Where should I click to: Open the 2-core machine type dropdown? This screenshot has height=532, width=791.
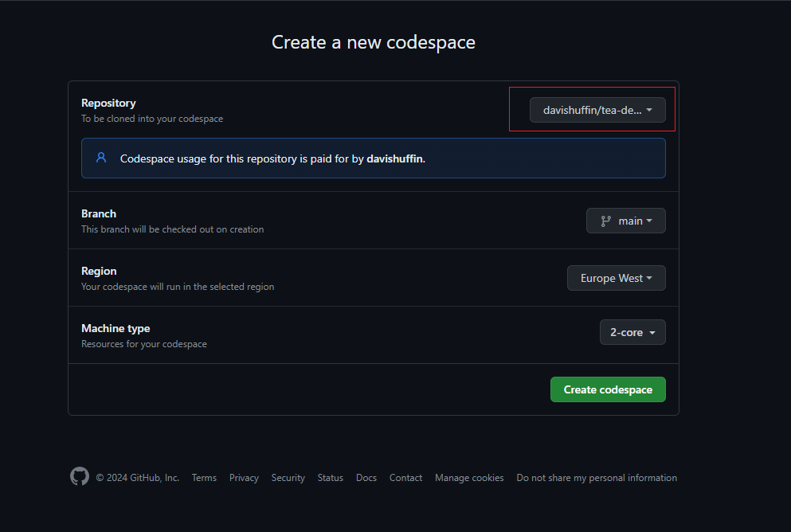coord(632,332)
